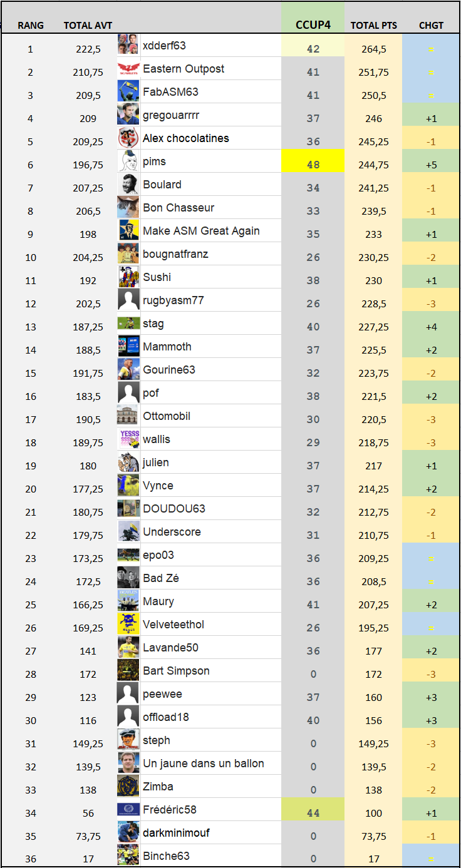Viewport: 461px width, 868px height.
Task: Click the CHGT column header
Action: click(x=431, y=26)
